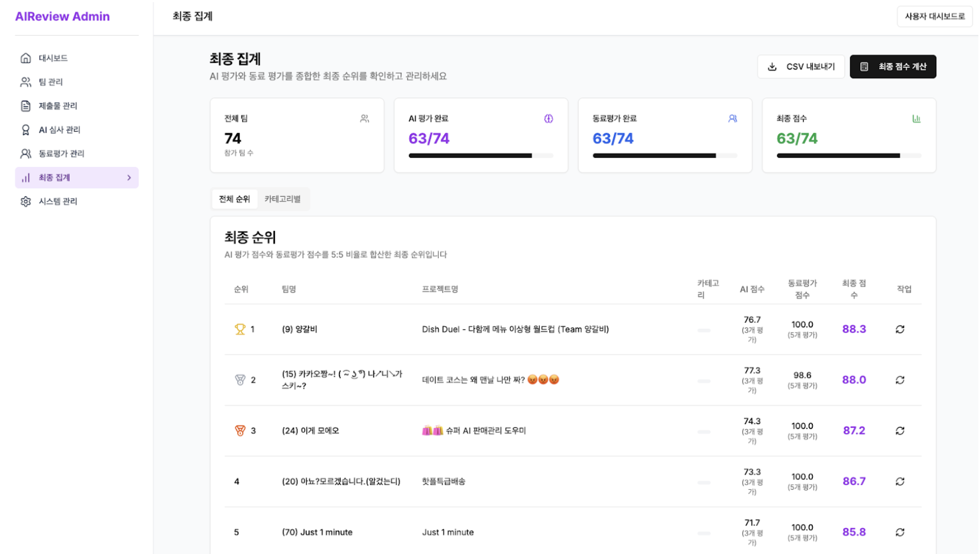This screenshot has height=554, width=980.
Task: Click the 제출물 관리 document icon
Action: [25, 106]
